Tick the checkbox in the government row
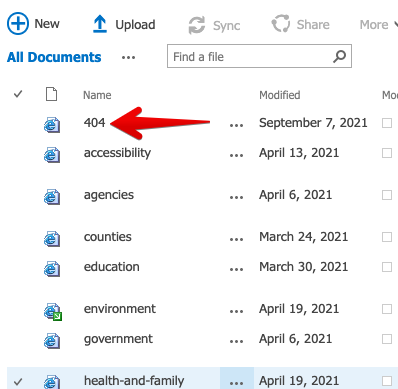The width and height of the screenshot is (398, 389). [x=387, y=339]
